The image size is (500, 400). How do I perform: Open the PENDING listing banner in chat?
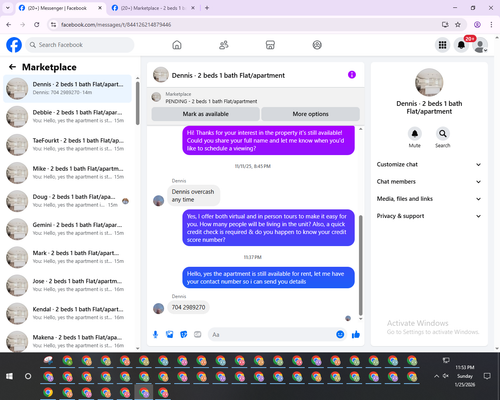[256, 98]
